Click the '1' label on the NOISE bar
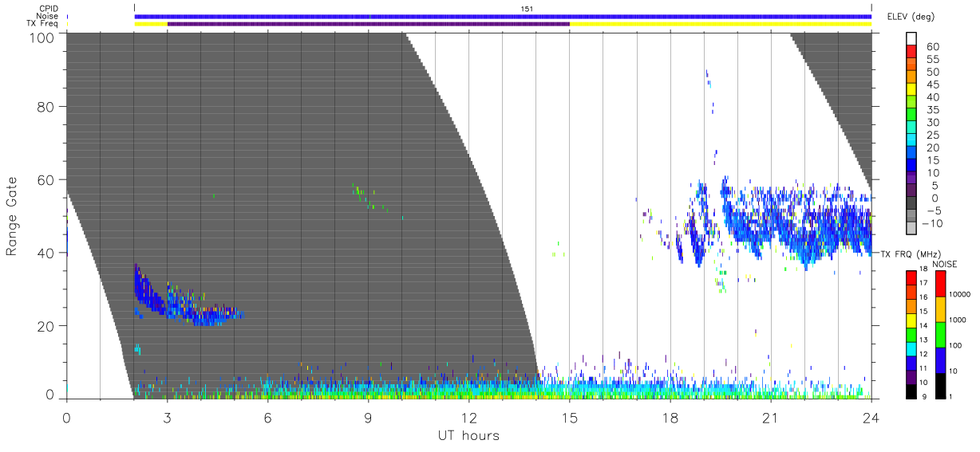Image resolution: width=980 pixels, height=452 pixels. [x=951, y=396]
